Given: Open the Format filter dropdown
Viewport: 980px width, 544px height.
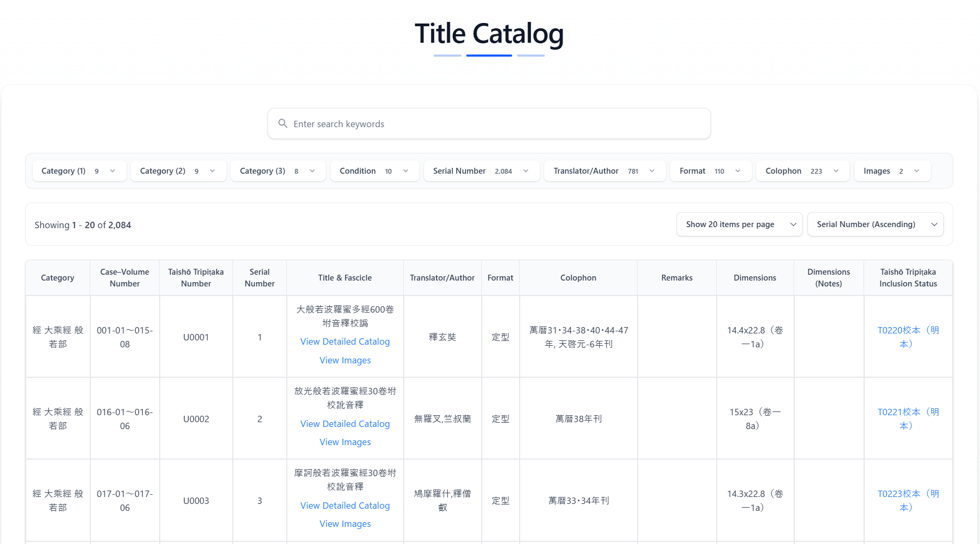Looking at the screenshot, I should click(x=710, y=170).
